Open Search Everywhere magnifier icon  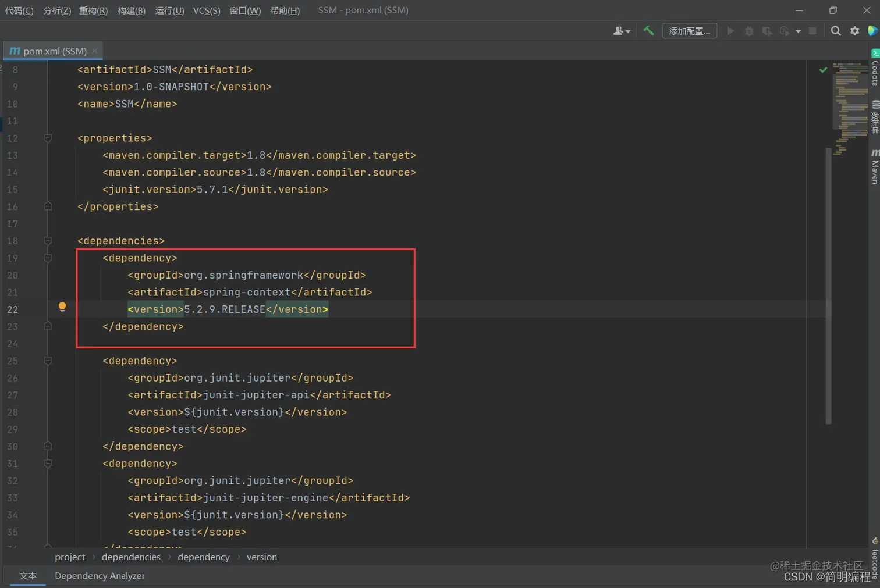click(836, 31)
